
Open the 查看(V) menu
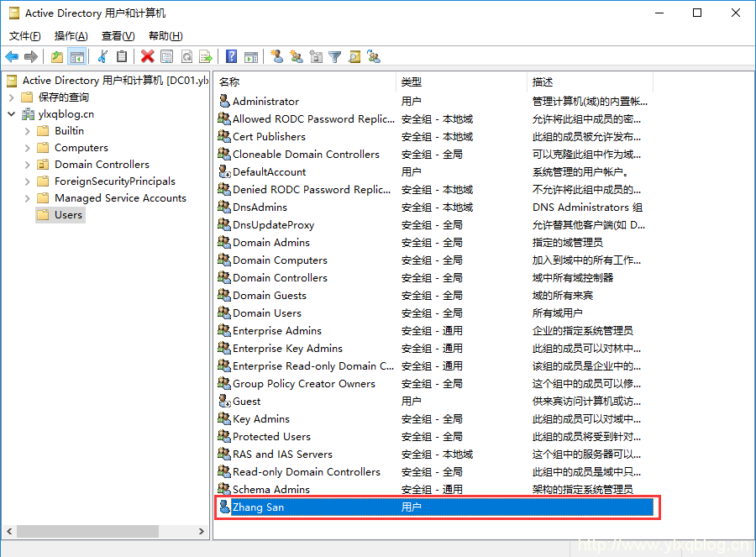(118, 35)
